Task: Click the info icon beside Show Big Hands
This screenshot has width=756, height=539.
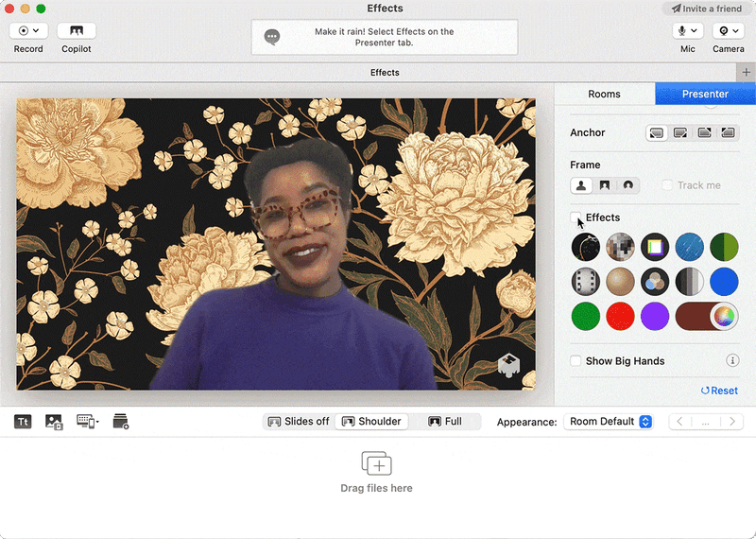Action: [731, 361]
